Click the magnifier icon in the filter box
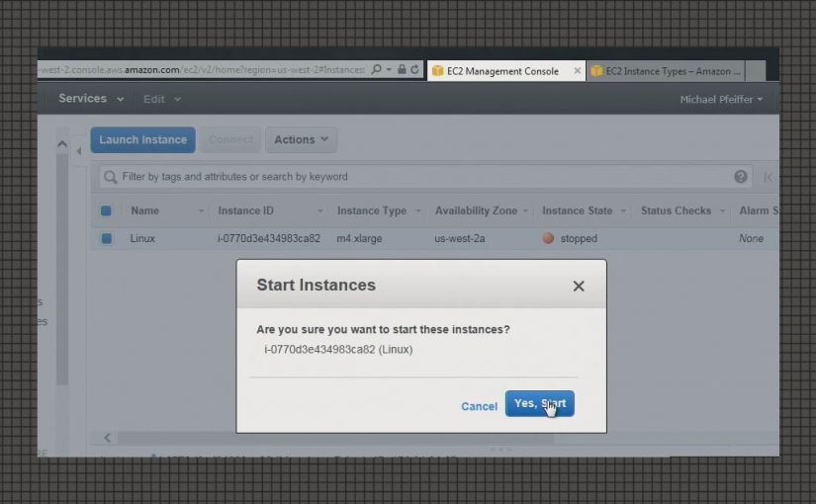 [x=110, y=177]
